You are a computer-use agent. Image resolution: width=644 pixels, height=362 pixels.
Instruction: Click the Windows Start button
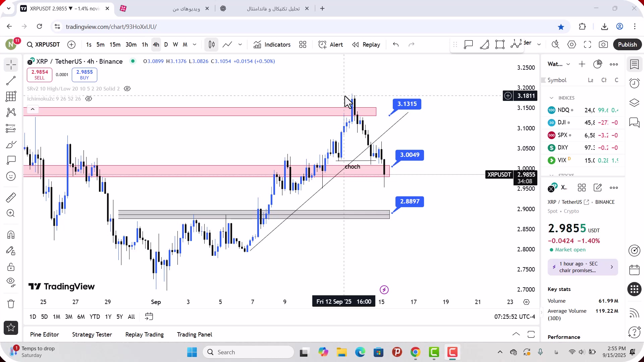(x=192, y=352)
